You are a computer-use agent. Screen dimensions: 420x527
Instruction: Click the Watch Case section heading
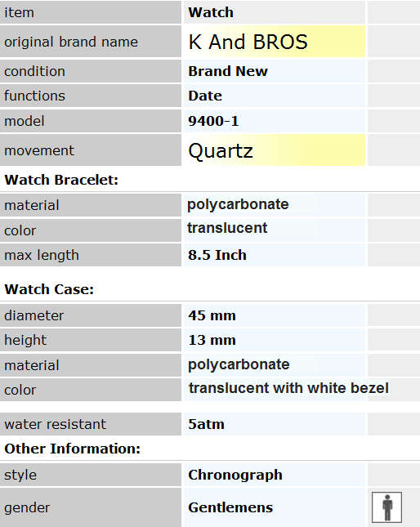click(49, 289)
